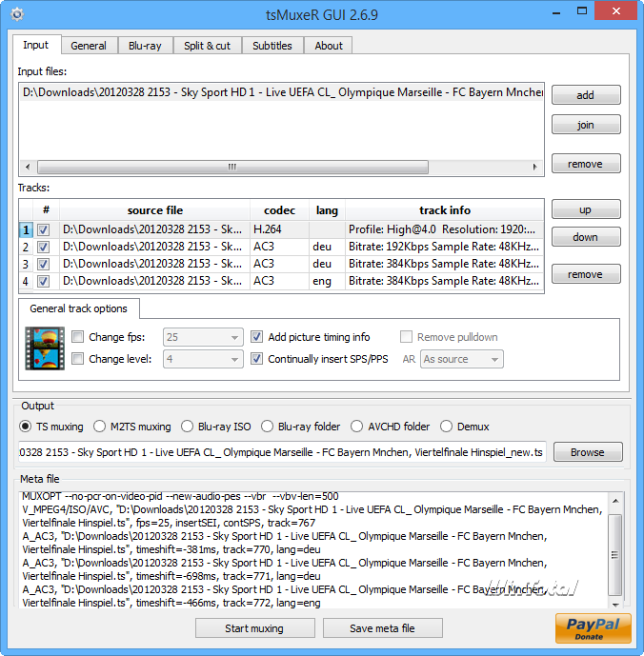Click the PayPal Donate button
This screenshot has width=644, height=656.
[593, 628]
